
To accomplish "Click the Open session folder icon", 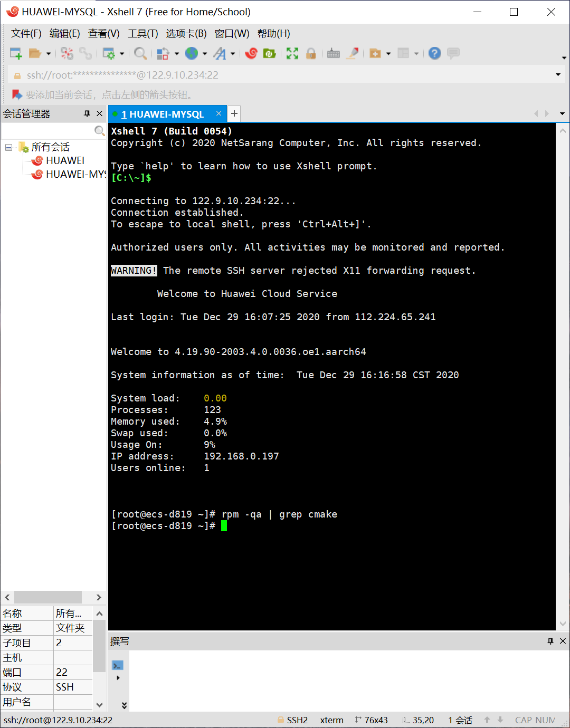I will pos(35,53).
